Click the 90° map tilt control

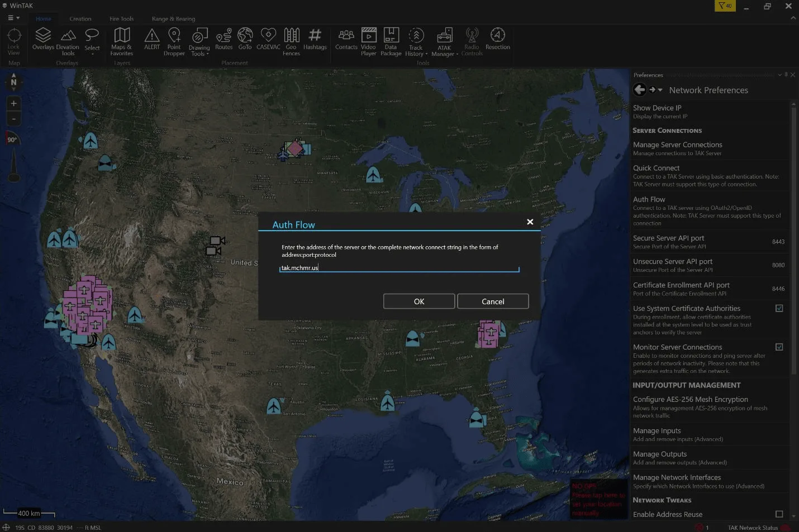13,140
